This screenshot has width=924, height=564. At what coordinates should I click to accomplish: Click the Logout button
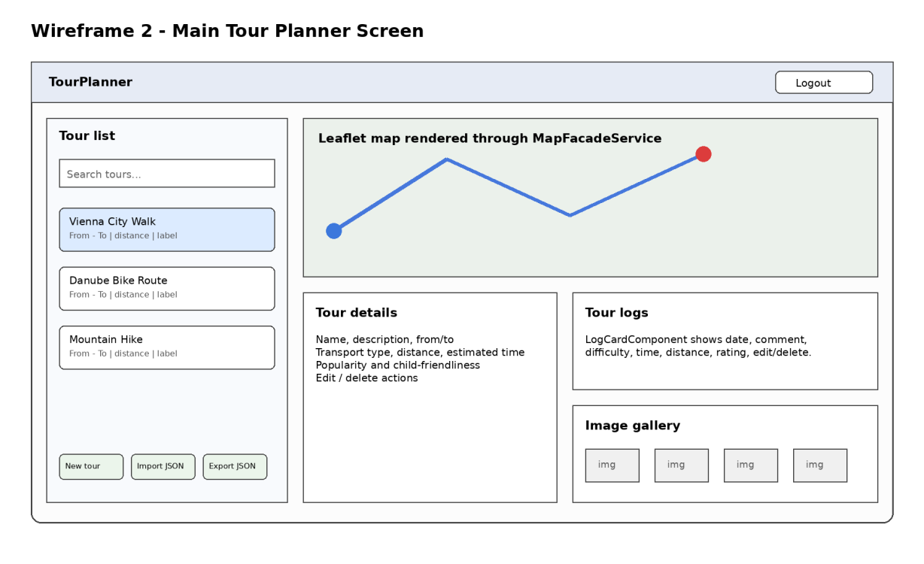click(824, 83)
